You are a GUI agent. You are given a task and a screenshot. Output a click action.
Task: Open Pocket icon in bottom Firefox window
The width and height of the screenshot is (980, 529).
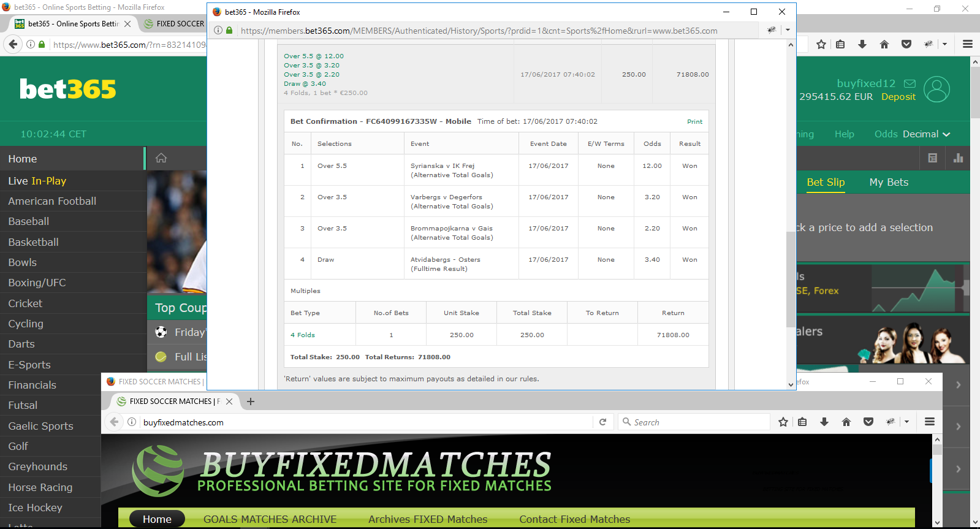[868, 422]
